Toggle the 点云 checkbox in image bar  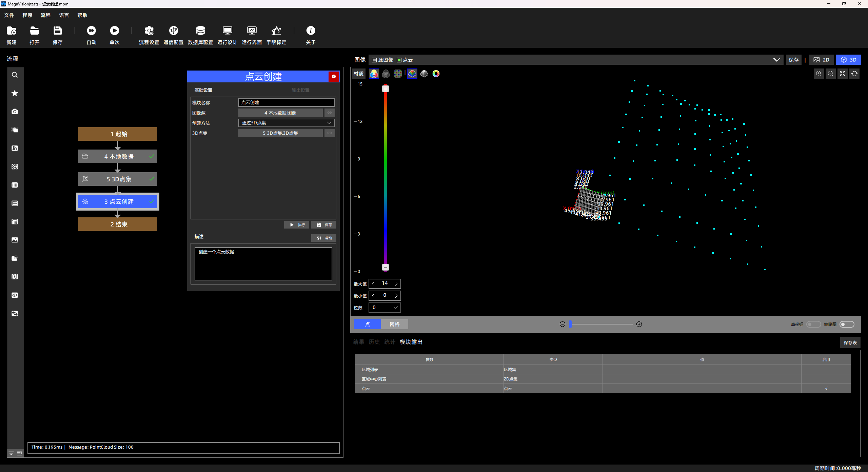(399, 60)
